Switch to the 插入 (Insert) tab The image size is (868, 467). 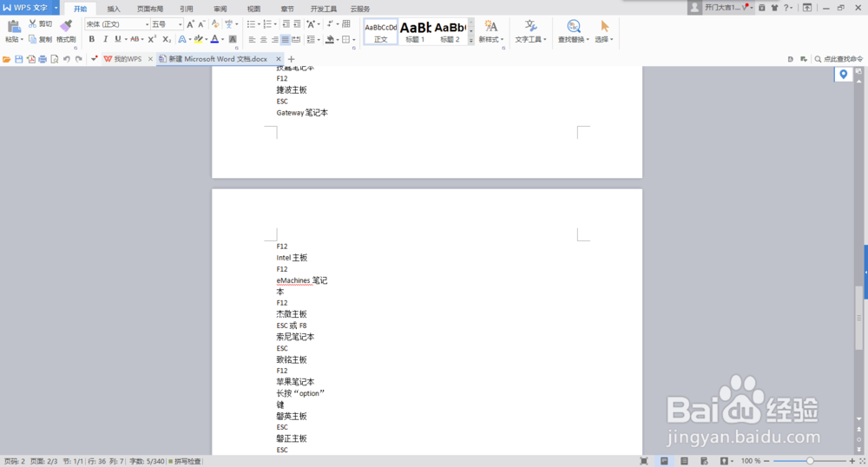tap(114, 9)
